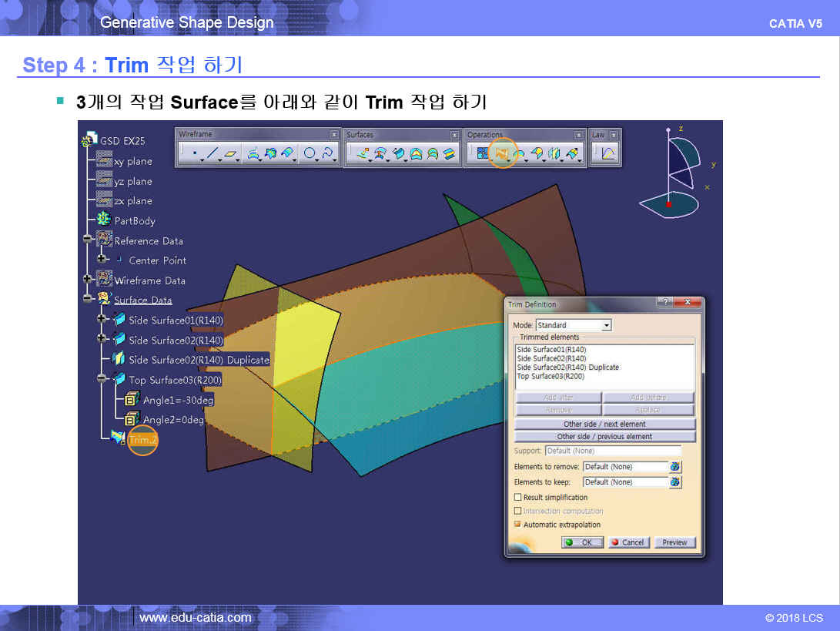The height and width of the screenshot is (631, 840).
Task: Click the Law toolbar icon
Action: 608,154
